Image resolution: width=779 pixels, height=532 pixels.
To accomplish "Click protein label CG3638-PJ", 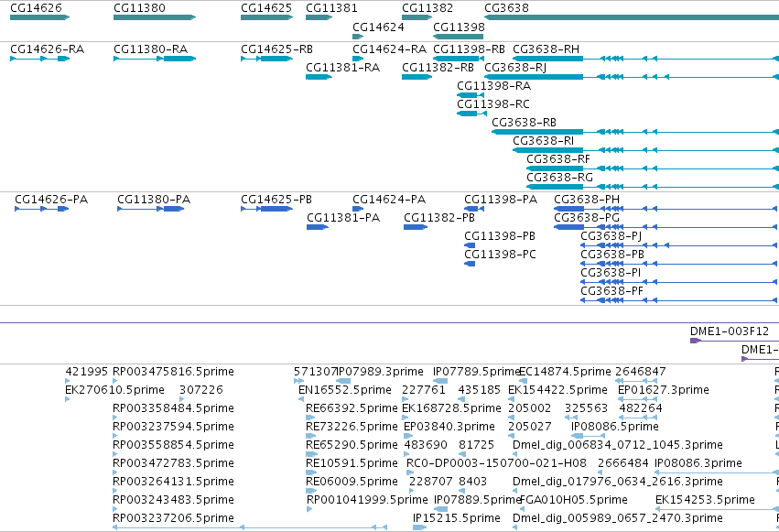I will pyautogui.click(x=611, y=236).
